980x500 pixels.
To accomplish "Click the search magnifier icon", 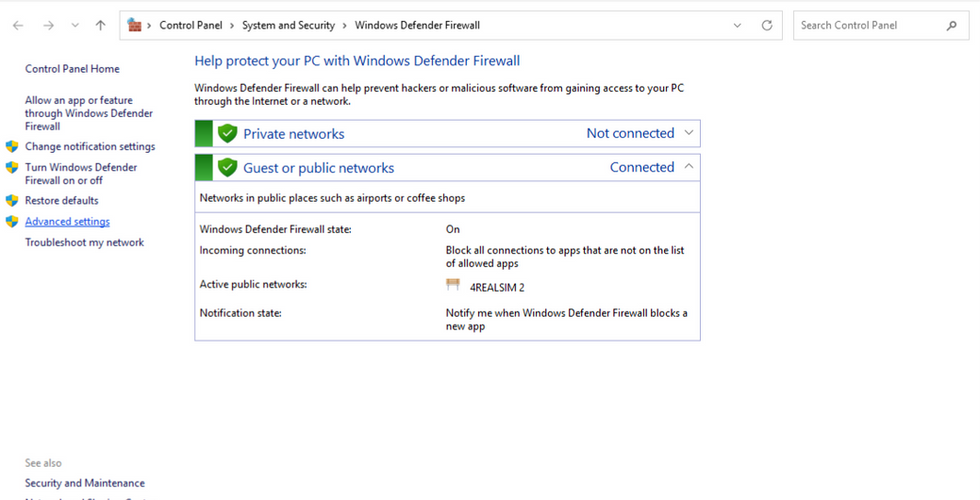I will 952,26.
